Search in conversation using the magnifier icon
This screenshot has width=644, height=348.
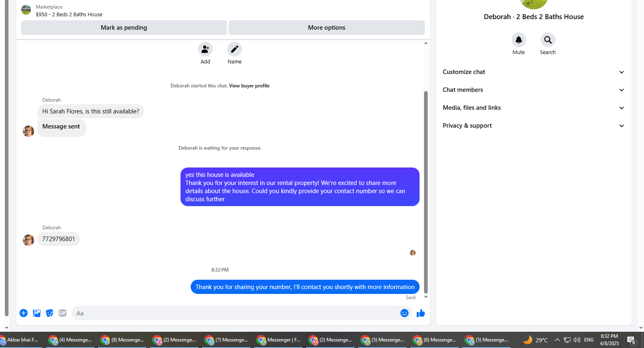coord(548,40)
